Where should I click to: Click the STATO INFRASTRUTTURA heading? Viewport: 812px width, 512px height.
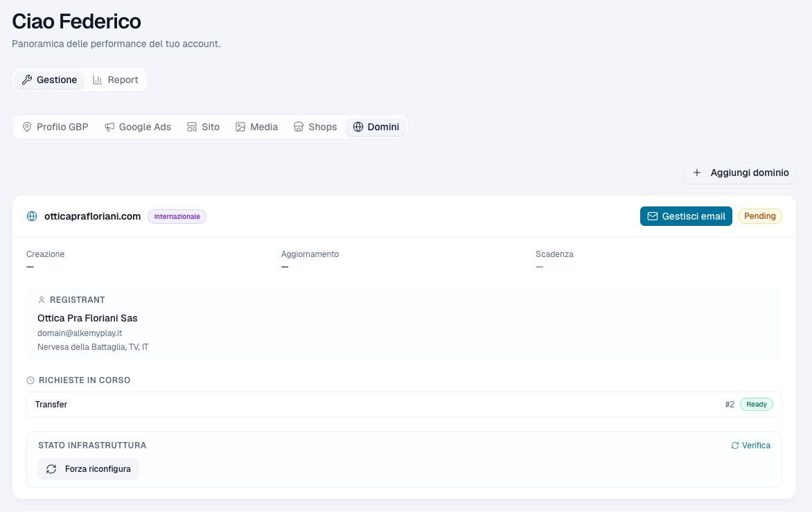click(92, 445)
